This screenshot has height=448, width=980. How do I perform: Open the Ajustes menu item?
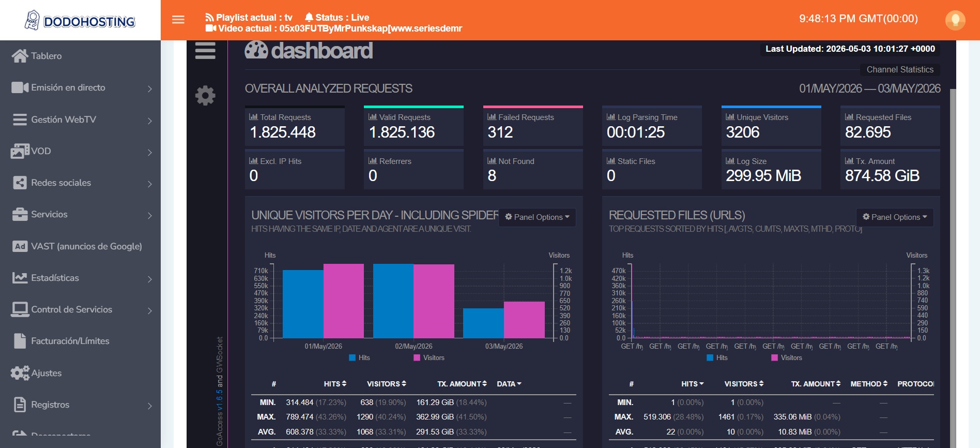(80, 373)
